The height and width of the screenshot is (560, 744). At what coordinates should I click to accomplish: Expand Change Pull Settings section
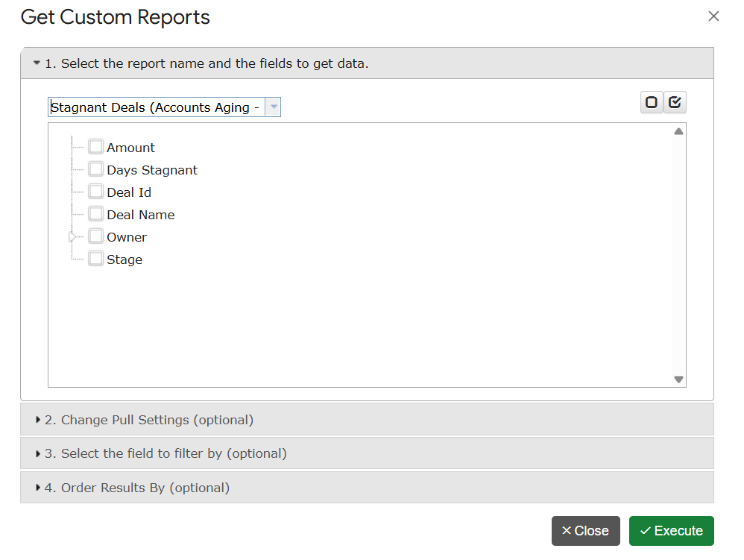click(149, 420)
